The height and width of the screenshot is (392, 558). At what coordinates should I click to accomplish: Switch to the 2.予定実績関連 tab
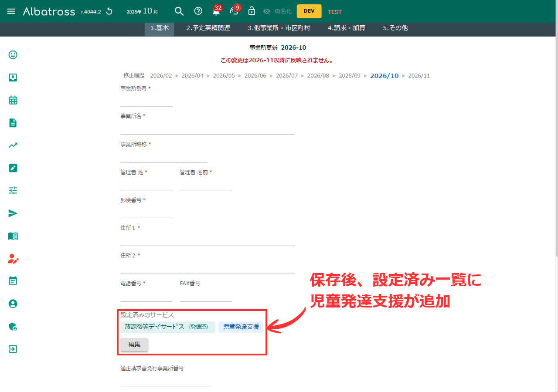208,28
